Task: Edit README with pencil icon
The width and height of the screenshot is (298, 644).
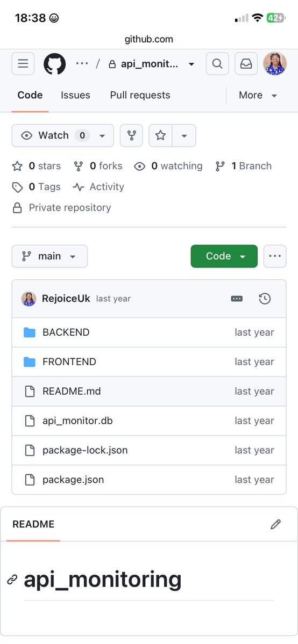Action: click(x=275, y=524)
